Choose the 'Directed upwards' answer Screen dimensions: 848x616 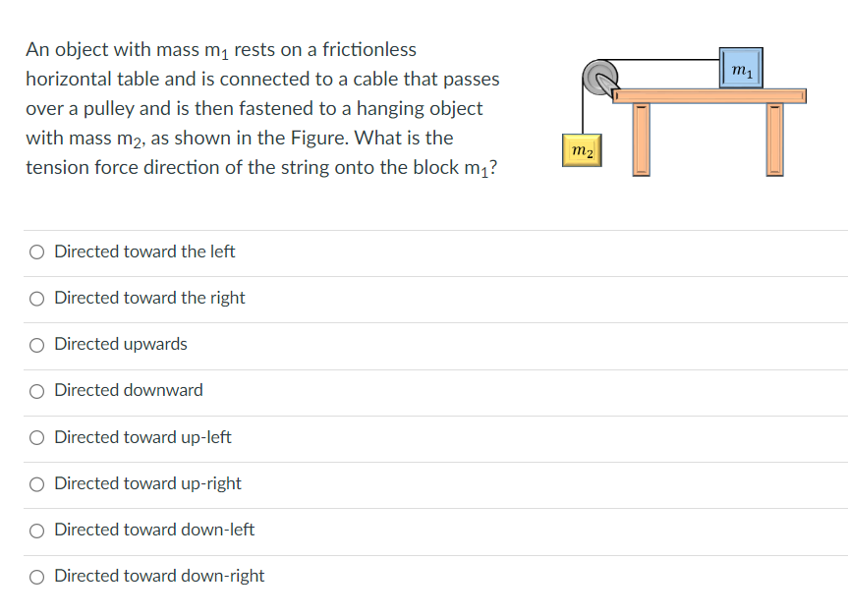(x=36, y=344)
